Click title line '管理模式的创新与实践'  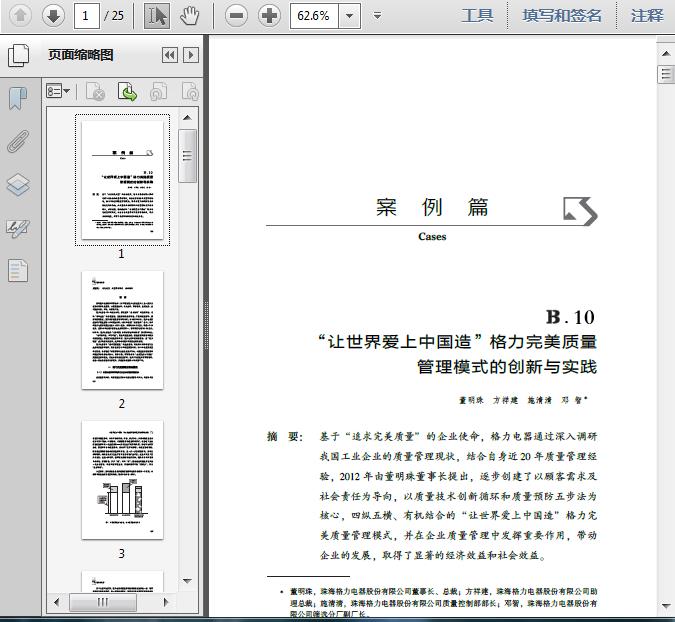tap(507, 367)
